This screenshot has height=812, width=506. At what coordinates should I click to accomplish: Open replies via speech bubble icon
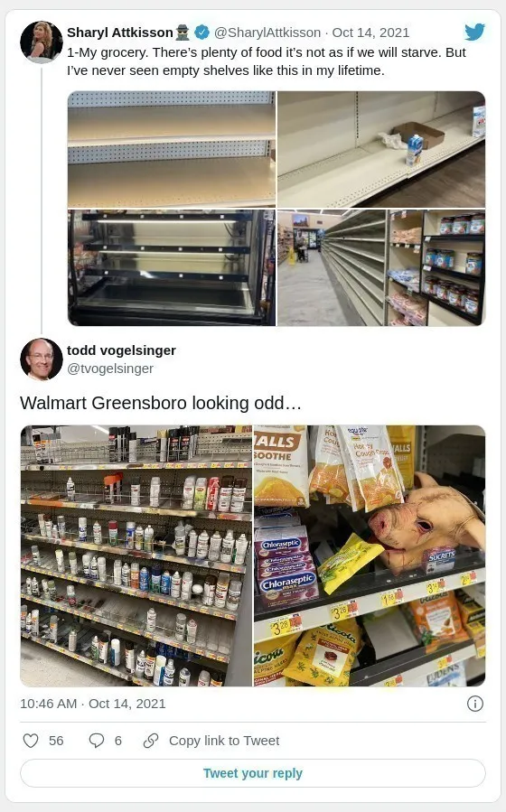tap(97, 741)
